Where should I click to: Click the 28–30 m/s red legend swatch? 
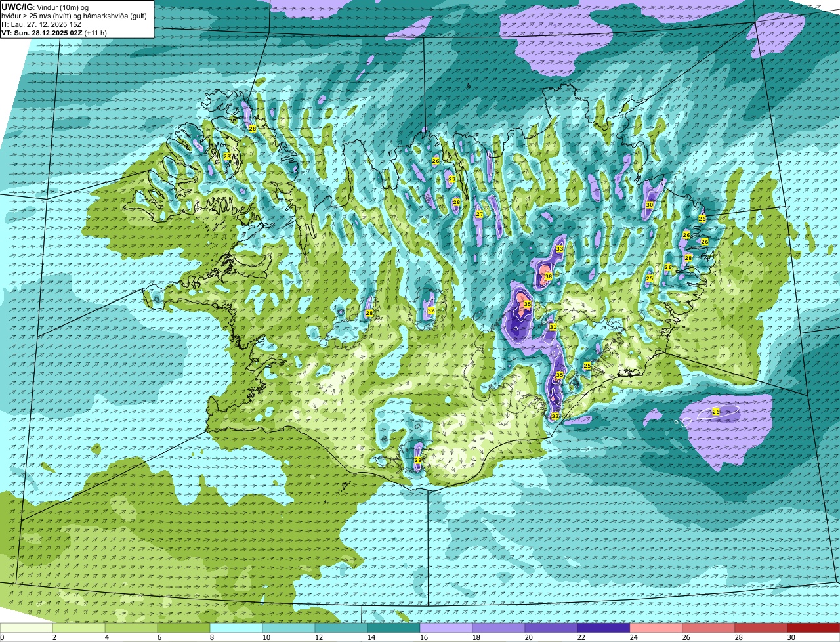[x=761, y=628]
